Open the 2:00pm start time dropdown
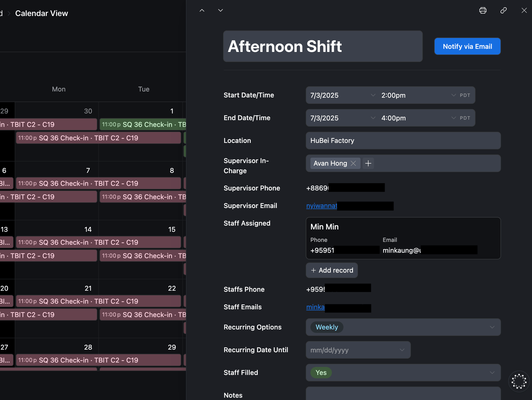The width and height of the screenshot is (532, 400). 418,95
